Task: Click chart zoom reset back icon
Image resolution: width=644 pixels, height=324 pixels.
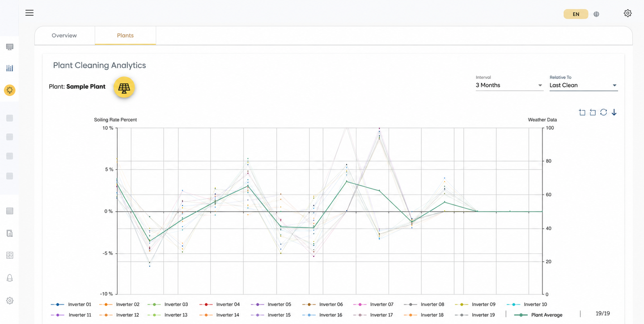Action: click(x=593, y=112)
